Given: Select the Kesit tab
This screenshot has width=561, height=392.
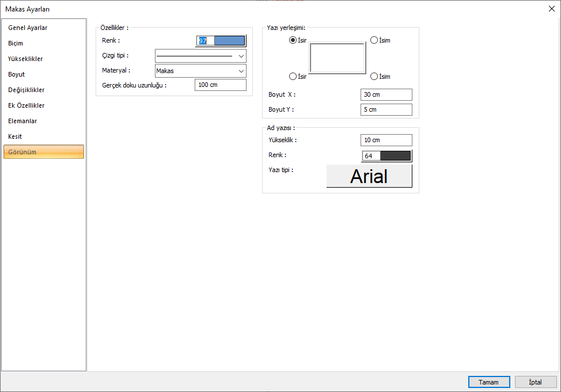Looking at the screenshot, I should tap(15, 136).
